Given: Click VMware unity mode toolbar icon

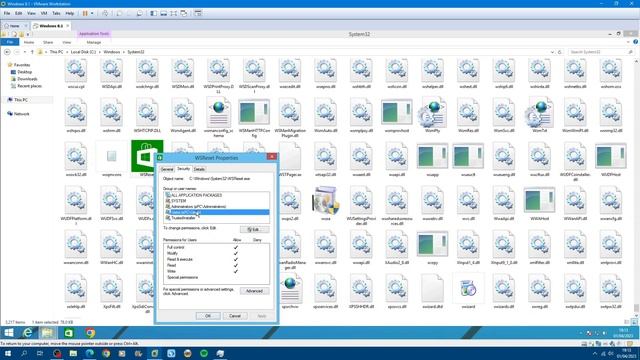Looking at the screenshot, I should (x=184, y=13).
